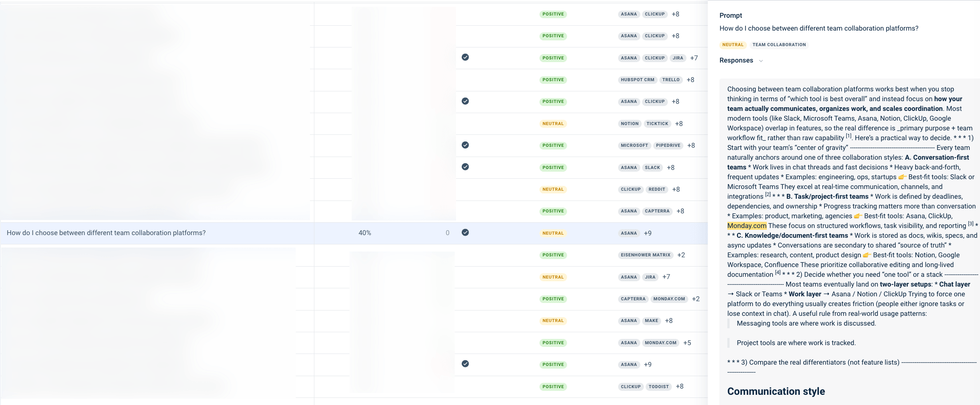Click the NEUTRAL badge in the Notion Ticktick row
Viewport: 980px width, 405px height.
click(553, 124)
